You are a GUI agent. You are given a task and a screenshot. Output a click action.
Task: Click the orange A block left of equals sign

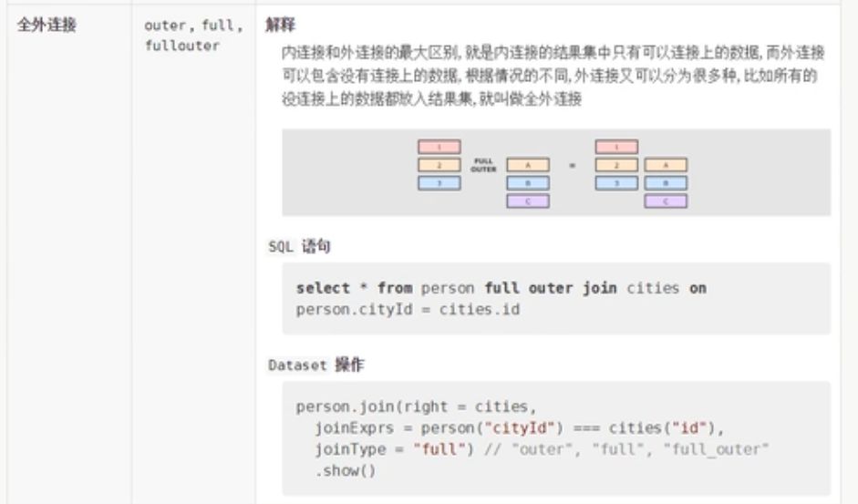(526, 165)
